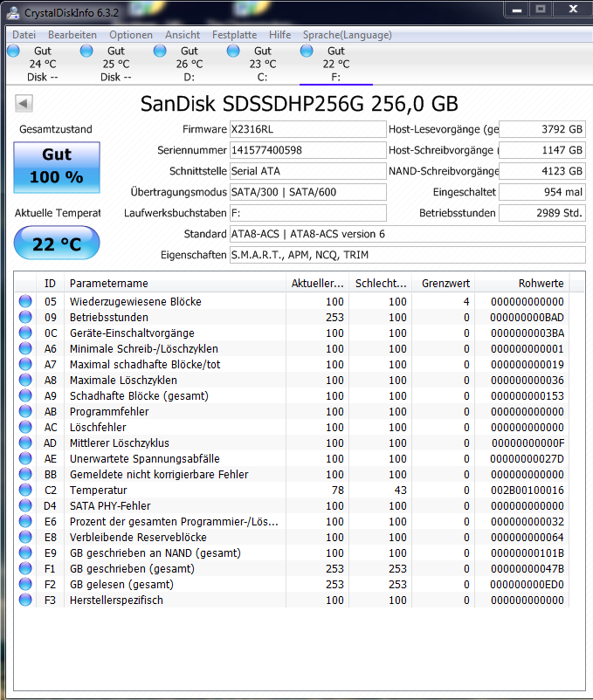Screen dimensions: 593x700
Task: Select the Temperatur parameter name
Action: [x=98, y=491]
